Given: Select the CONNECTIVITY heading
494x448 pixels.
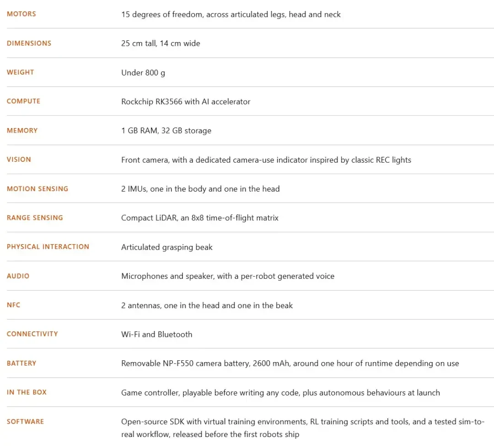Looking at the screenshot, I should click(x=32, y=334).
